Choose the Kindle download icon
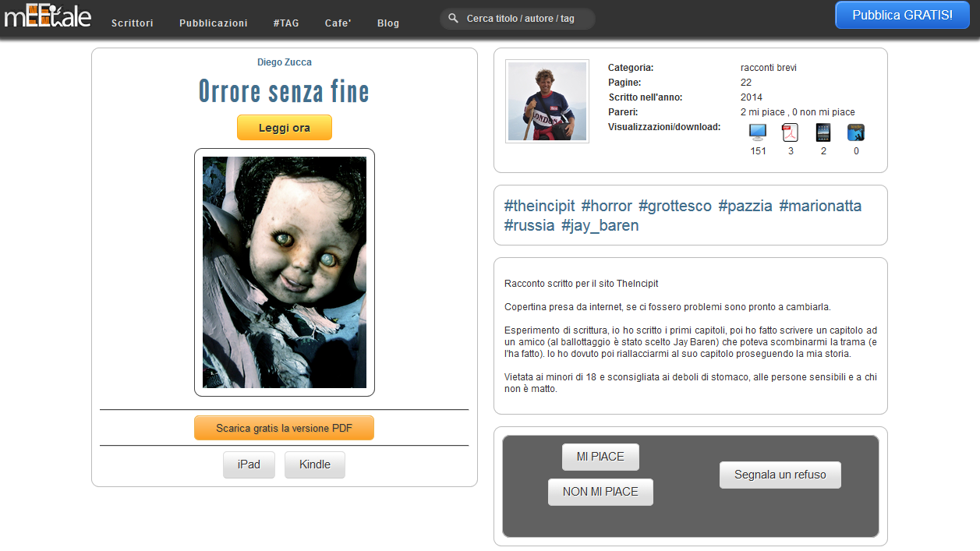 856,132
